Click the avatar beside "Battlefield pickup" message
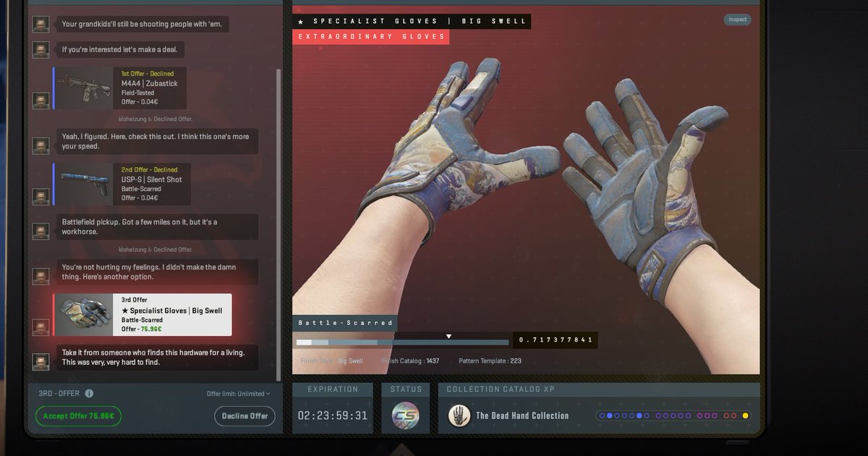The height and width of the screenshot is (456, 868). (x=41, y=232)
